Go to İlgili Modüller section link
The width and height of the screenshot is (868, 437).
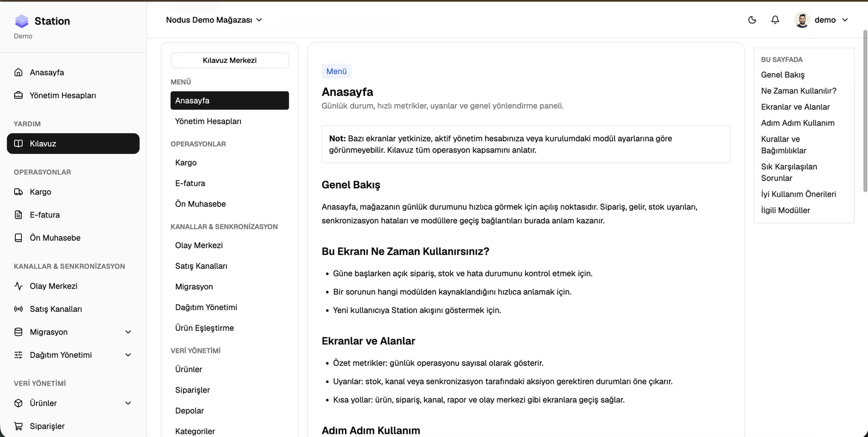point(785,210)
